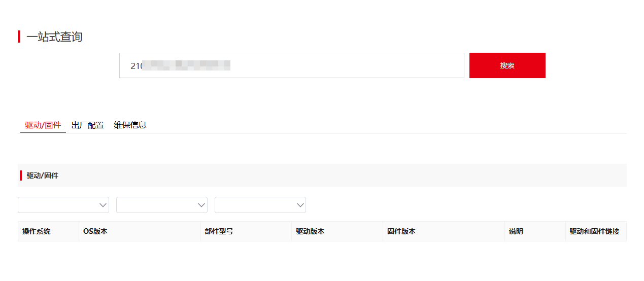Click the chevron arrow of middle dropdown
644x281 pixels.
coord(201,205)
